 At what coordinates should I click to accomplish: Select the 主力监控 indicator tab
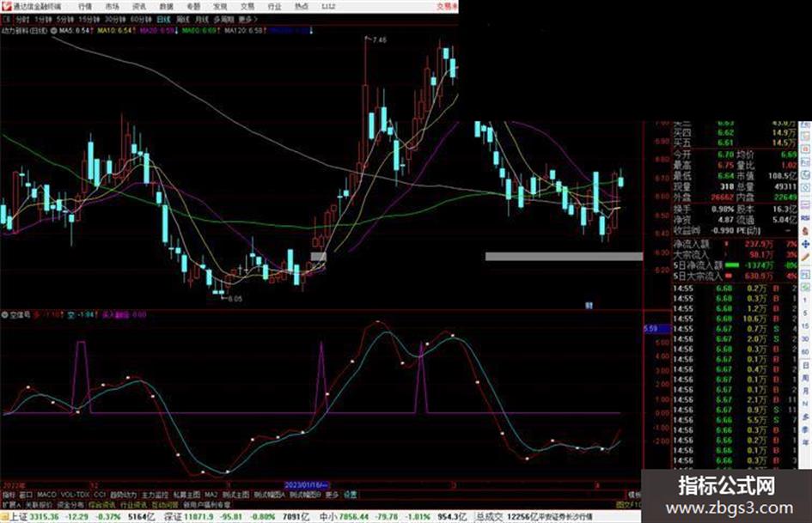point(156,495)
